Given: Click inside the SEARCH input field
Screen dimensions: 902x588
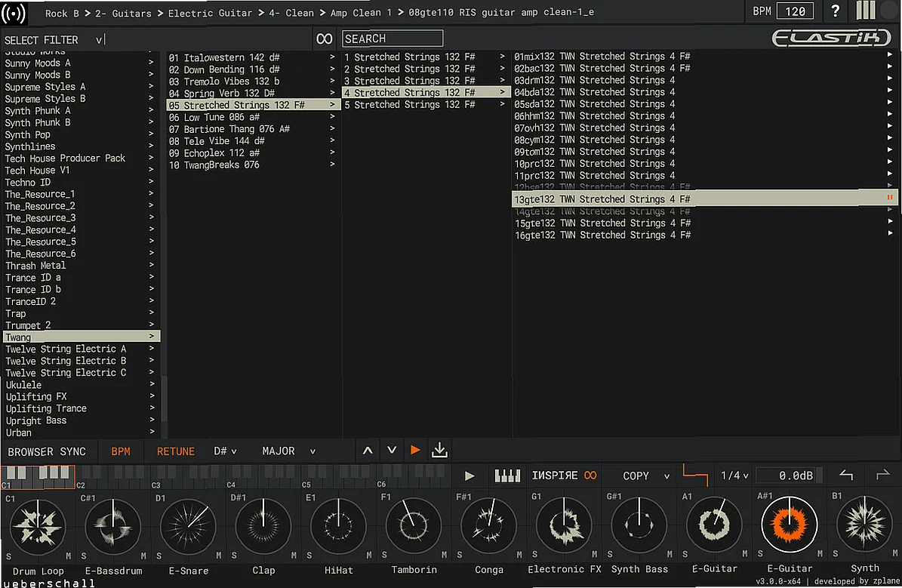Looking at the screenshot, I should [x=393, y=38].
